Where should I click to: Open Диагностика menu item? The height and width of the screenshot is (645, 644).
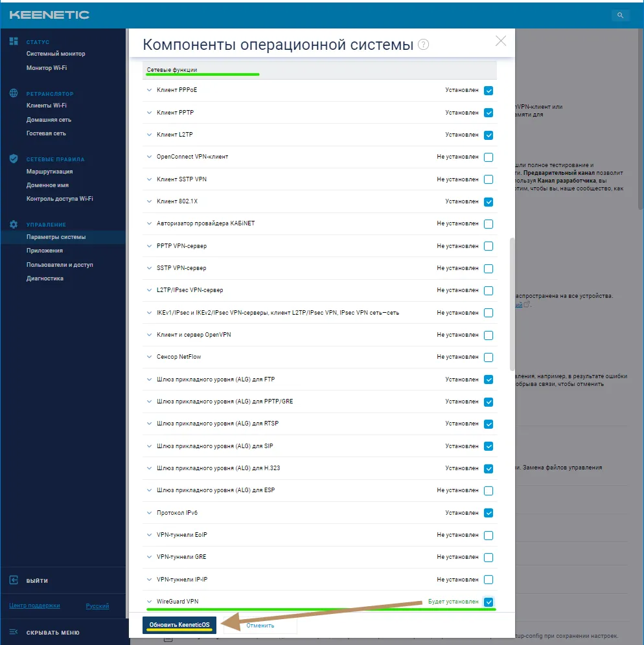[x=45, y=278]
